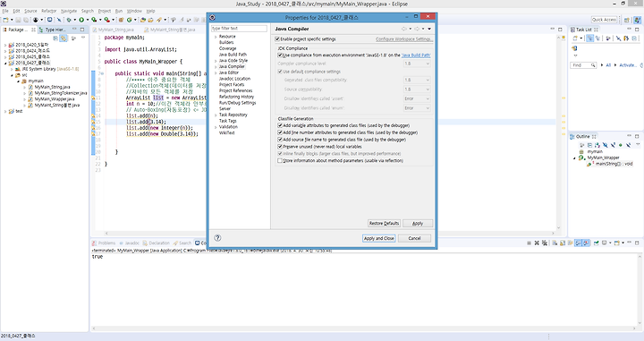The height and width of the screenshot is (341, 644).
Task: Open the File menu
Action: click(5, 11)
